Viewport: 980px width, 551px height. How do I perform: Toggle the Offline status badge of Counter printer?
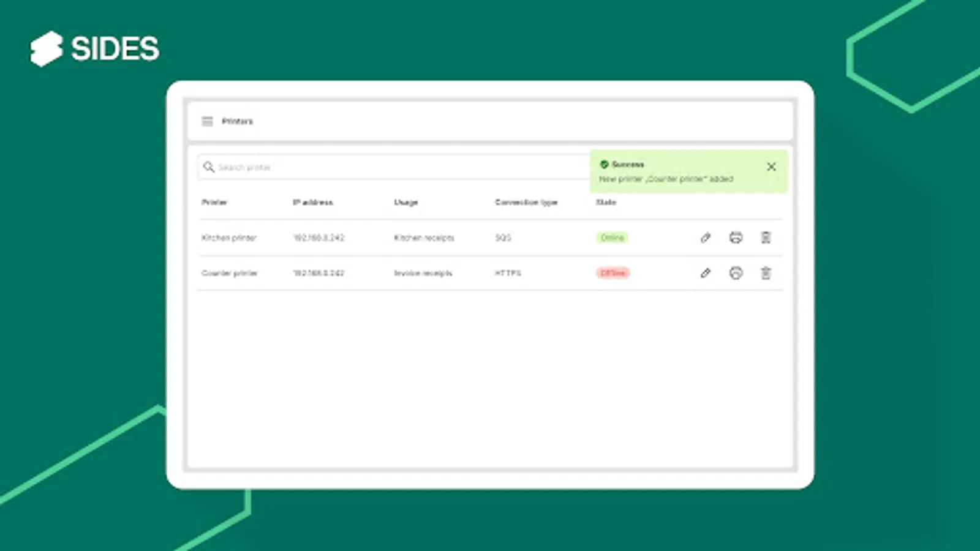pyautogui.click(x=612, y=273)
